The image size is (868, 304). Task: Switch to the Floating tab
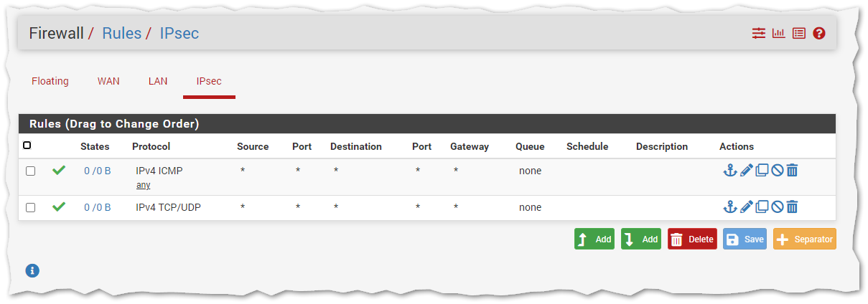[50, 81]
